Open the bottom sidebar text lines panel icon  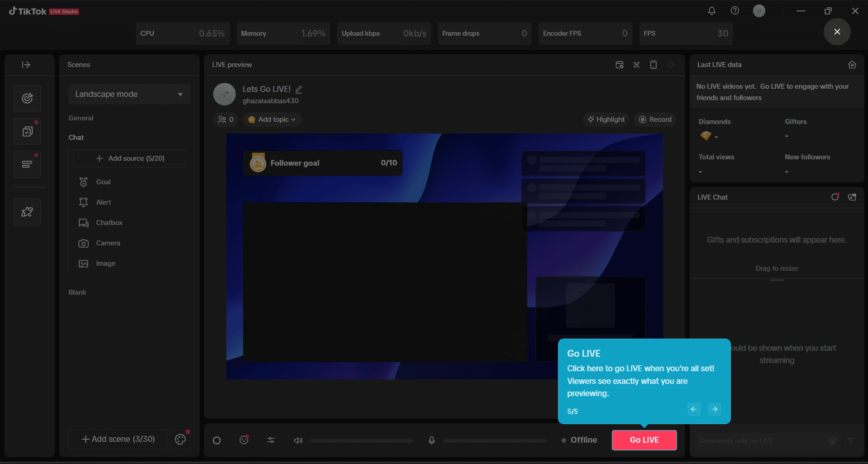(x=27, y=164)
